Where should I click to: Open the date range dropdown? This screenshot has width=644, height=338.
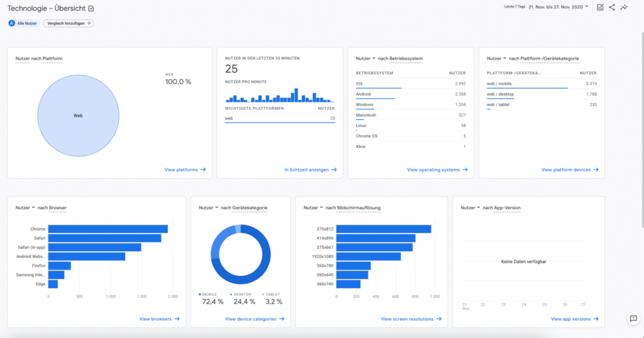coord(587,7)
